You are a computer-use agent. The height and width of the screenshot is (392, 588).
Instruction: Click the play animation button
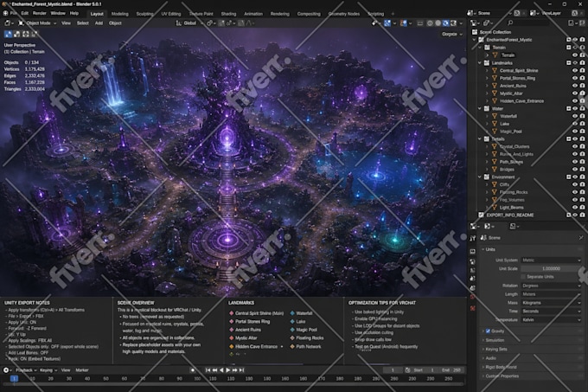[x=228, y=370]
